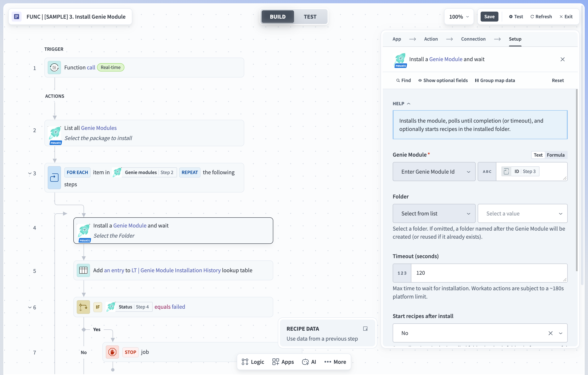Click the REPEAT label in step 3
The width and height of the screenshot is (588, 375).
190,172
